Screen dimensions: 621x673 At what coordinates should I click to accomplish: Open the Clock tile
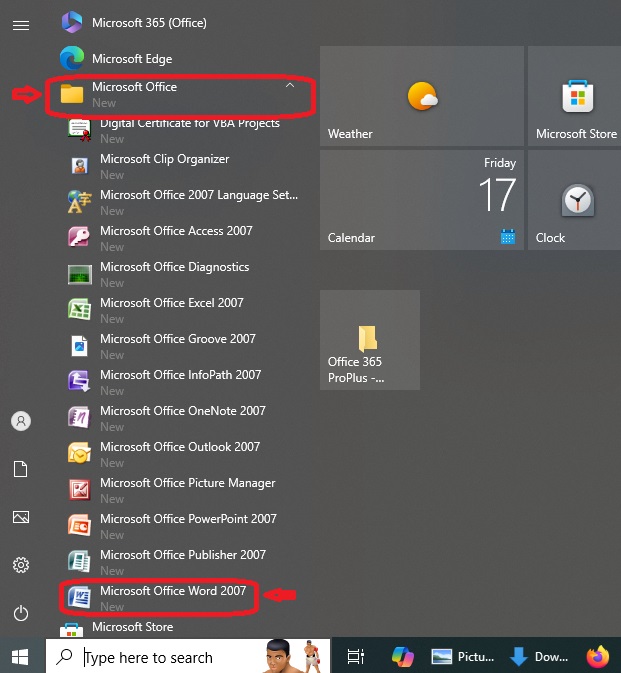pos(575,200)
